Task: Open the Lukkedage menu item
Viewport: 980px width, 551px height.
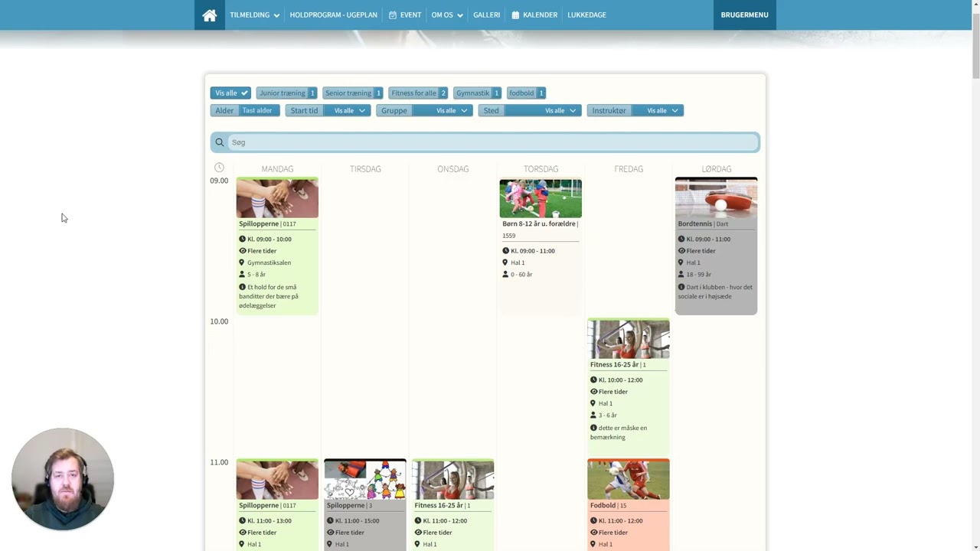Action: [586, 15]
